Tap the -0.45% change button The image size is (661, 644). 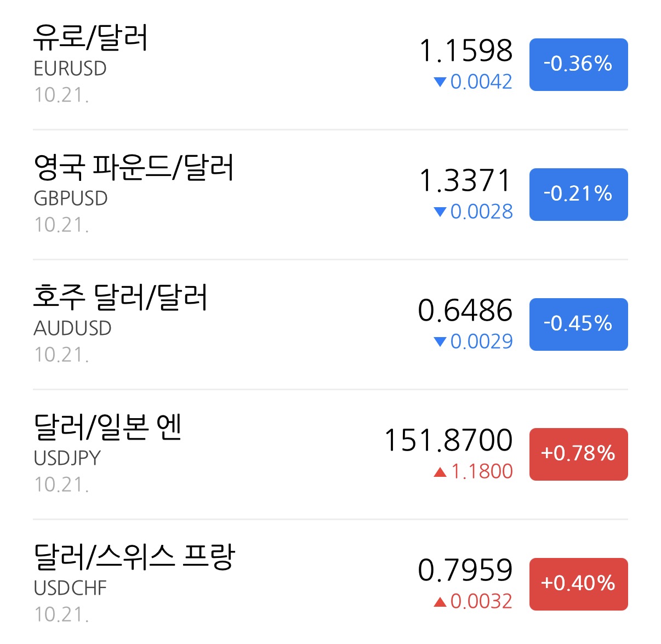[578, 324]
